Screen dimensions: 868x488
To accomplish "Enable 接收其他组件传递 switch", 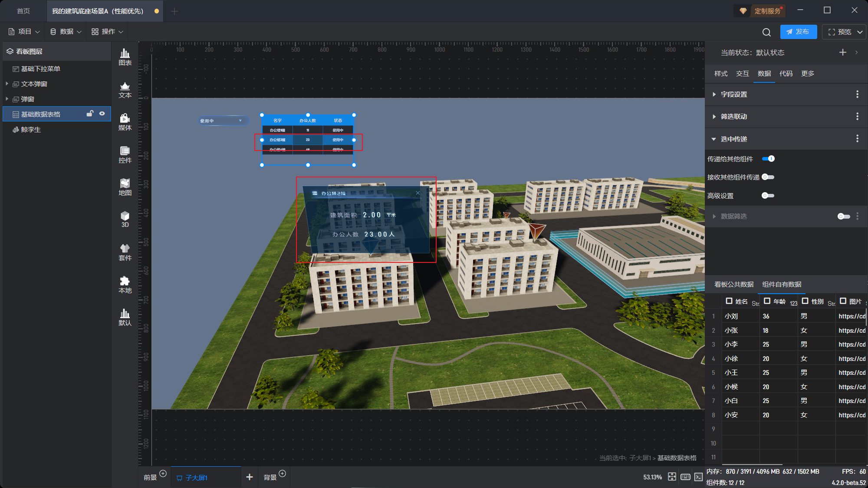I will (x=768, y=177).
